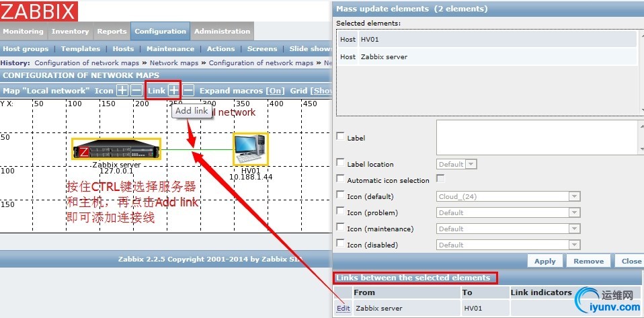Click the Link indicators column header
This screenshot has height=318, width=644.
(541, 292)
